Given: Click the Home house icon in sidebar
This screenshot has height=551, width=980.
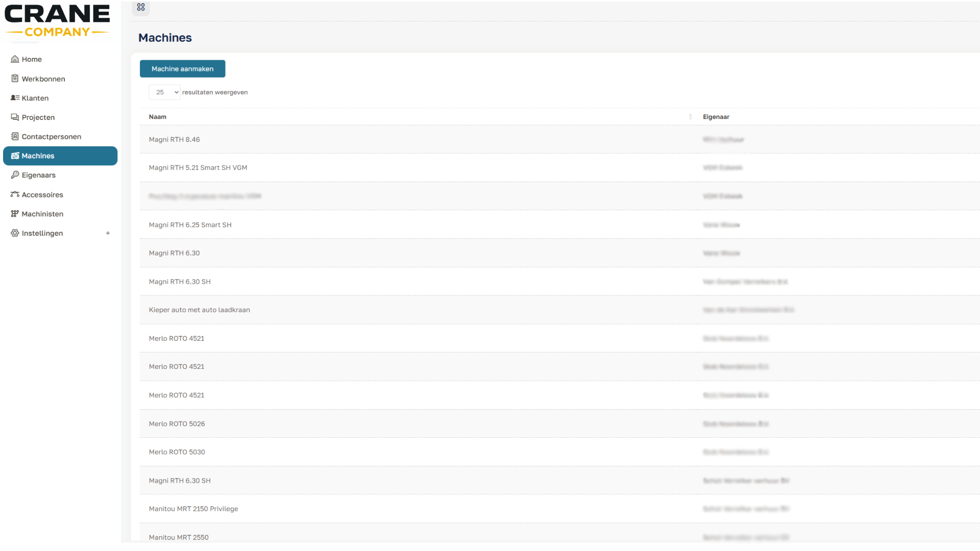Looking at the screenshot, I should (x=15, y=59).
